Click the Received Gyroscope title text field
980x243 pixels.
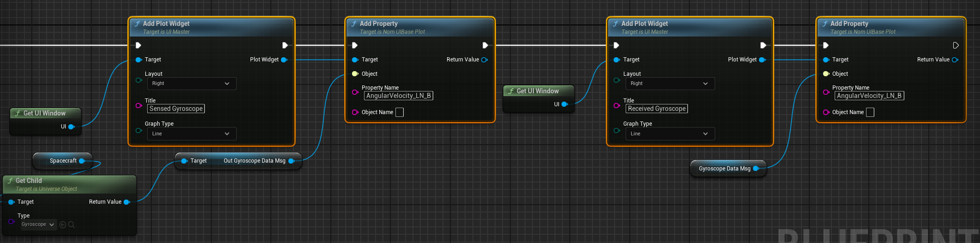657,109
